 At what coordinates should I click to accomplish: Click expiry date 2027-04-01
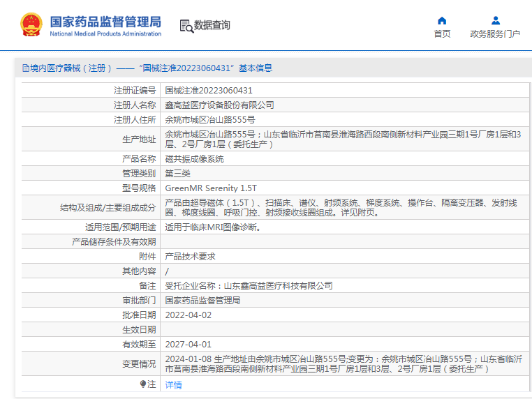[x=189, y=344]
